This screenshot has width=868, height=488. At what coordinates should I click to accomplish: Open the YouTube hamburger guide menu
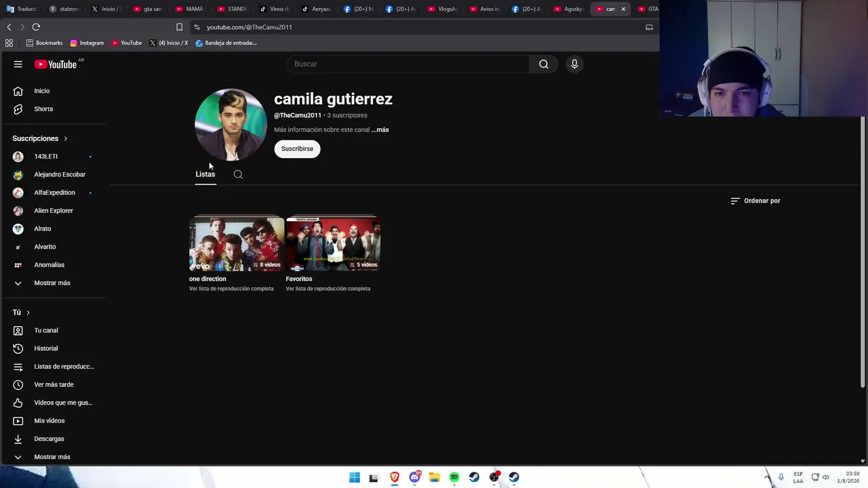18,64
